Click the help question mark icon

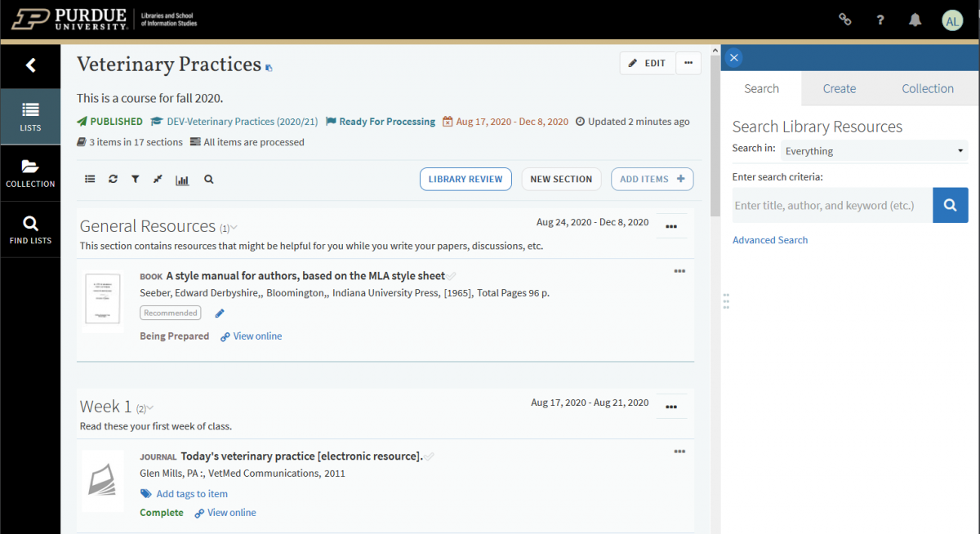(x=880, y=20)
